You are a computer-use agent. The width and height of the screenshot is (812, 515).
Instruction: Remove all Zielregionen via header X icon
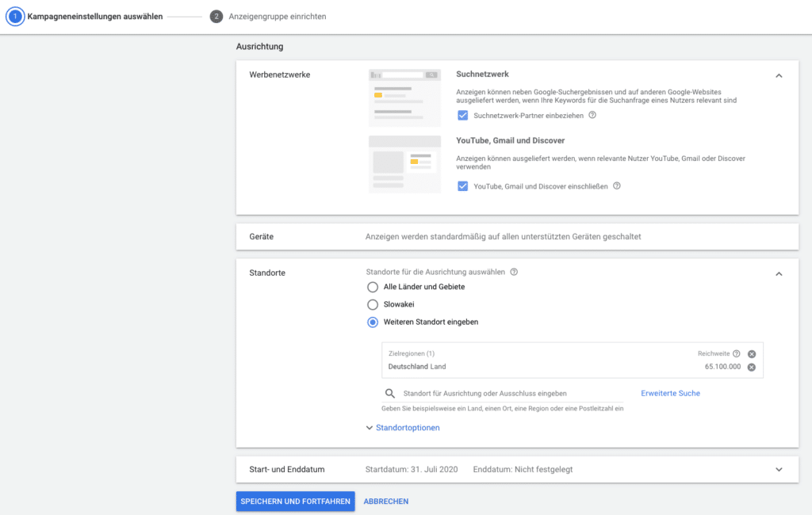pyautogui.click(x=752, y=354)
